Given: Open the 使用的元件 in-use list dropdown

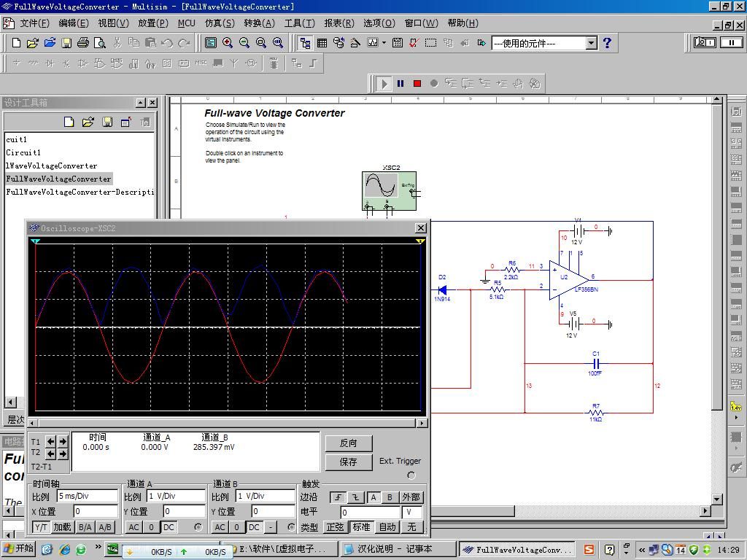Looking at the screenshot, I should [591, 43].
